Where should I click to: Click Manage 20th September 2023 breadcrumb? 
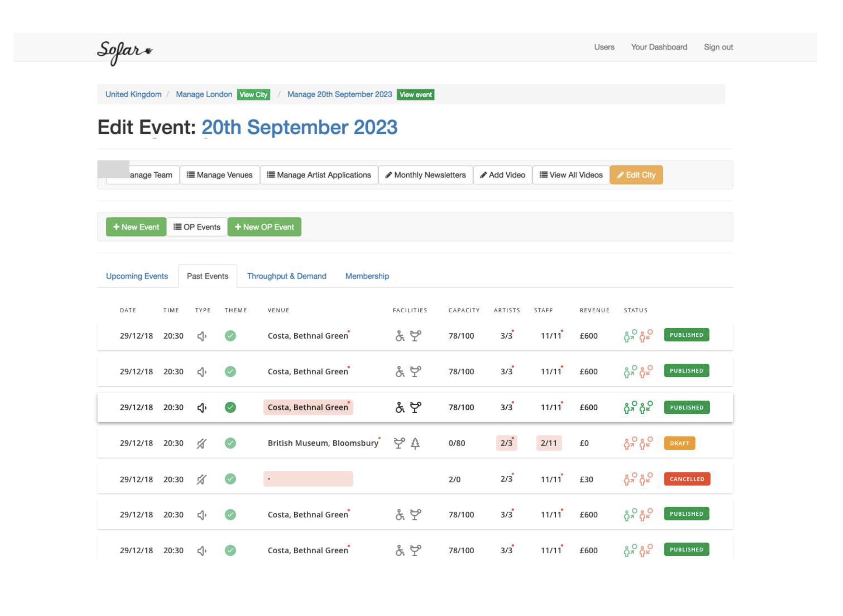pos(340,94)
